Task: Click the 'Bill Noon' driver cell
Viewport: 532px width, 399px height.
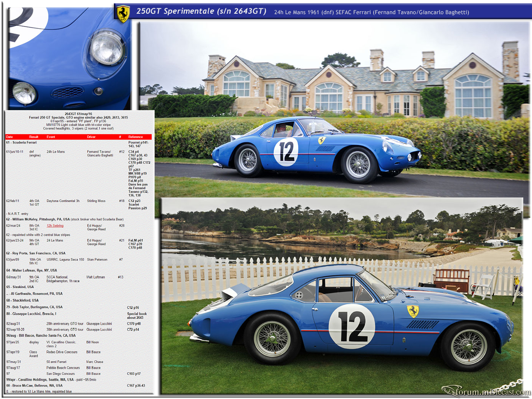Action: tap(93, 342)
